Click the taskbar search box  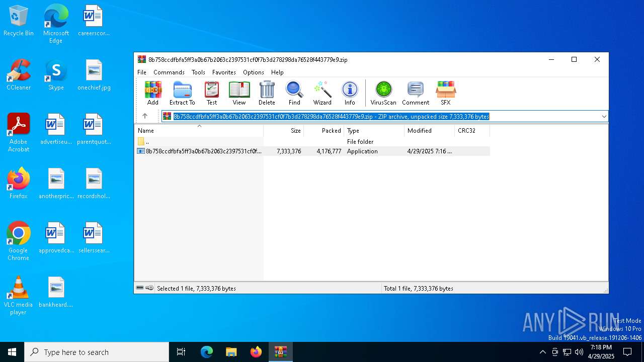click(x=97, y=352)
